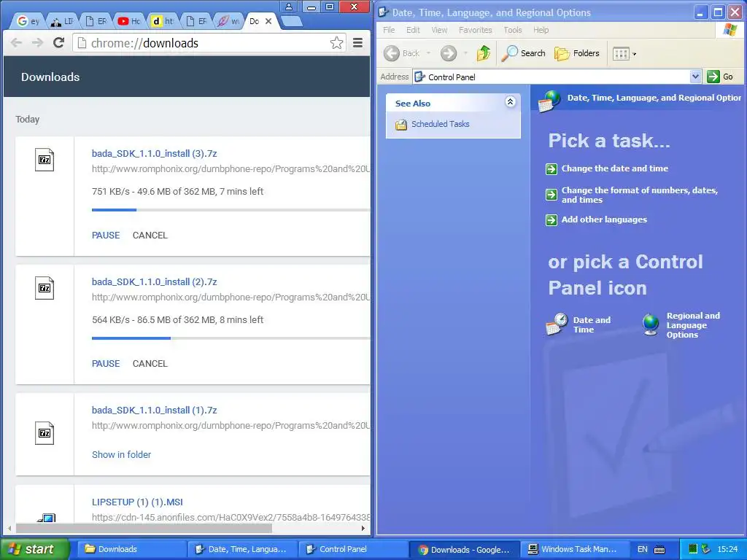This screenshot has width=747, height=560.
Task: Switch to Control Panel taskbar button
Action: pos(354,549)
